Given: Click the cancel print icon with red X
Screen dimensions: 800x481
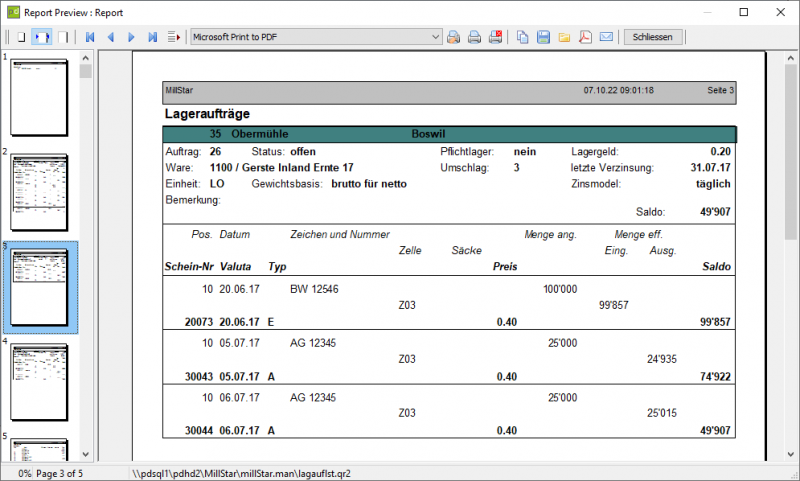Looking at the screenshot, I should pos(495,37).
